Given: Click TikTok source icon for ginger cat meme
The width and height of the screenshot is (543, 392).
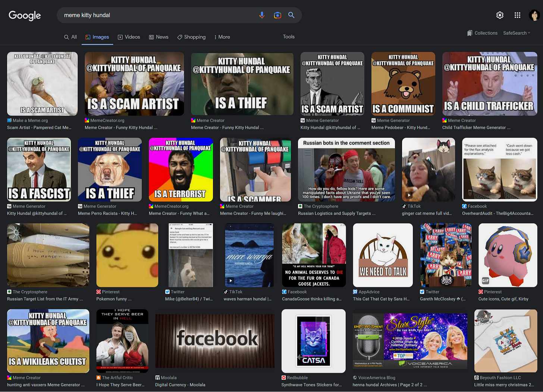Looking at the screenshot, I should click(404, 206).
